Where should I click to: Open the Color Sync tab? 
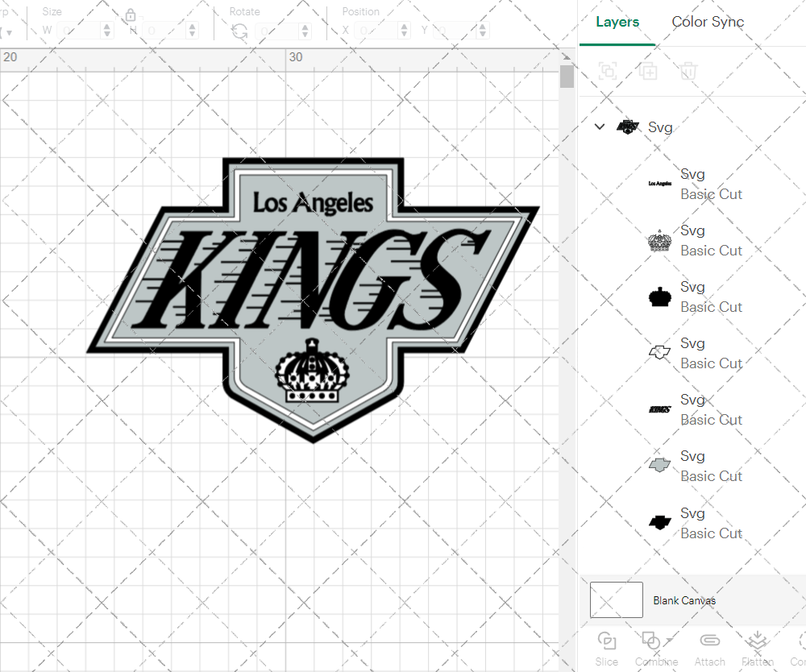pos(708,22)
